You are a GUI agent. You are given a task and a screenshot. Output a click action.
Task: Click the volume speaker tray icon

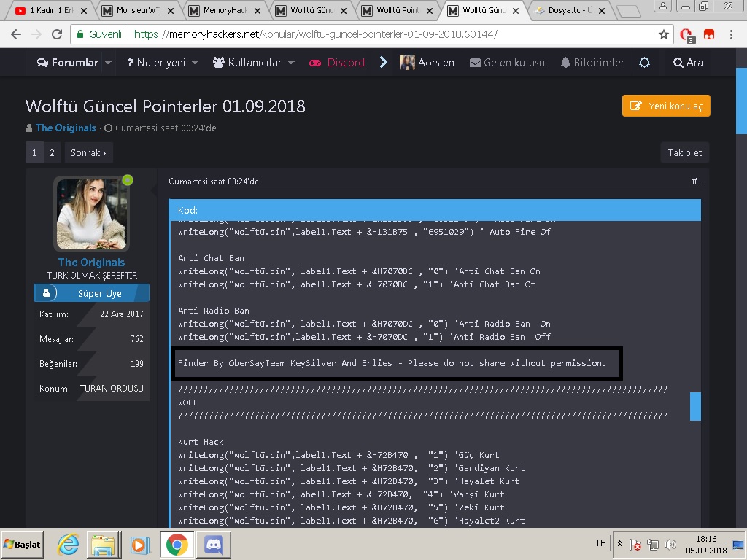pyautogui.click(x=670, y=544)
